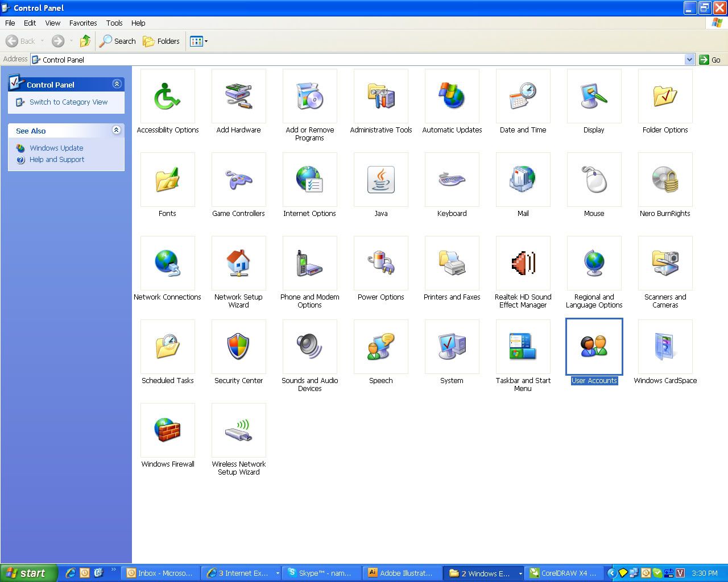The height and width of the screenshot is (582, 728).
Task: Open the Printers and Faxes icon
Action: point(452,263)
